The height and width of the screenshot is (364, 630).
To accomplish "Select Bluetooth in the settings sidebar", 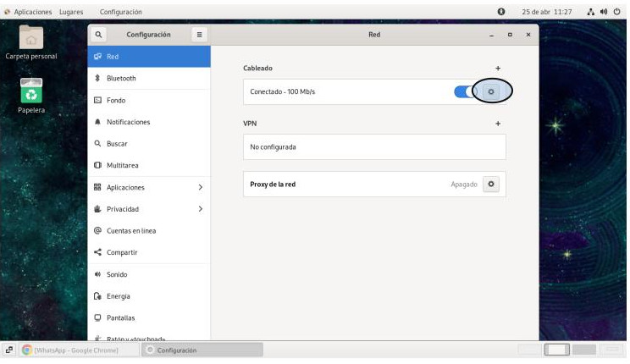I will (x=121, y=78).
